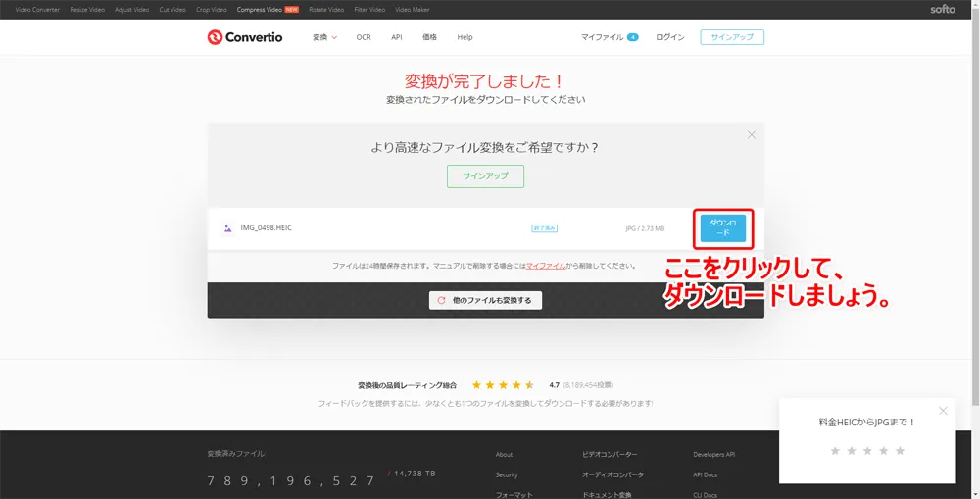Open the Crop Video tool

point(212,10)
